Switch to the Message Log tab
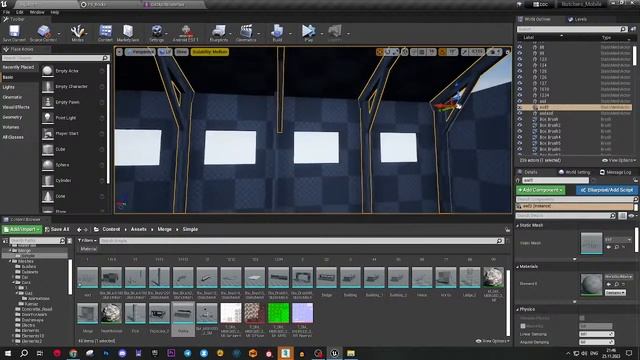 616,172
